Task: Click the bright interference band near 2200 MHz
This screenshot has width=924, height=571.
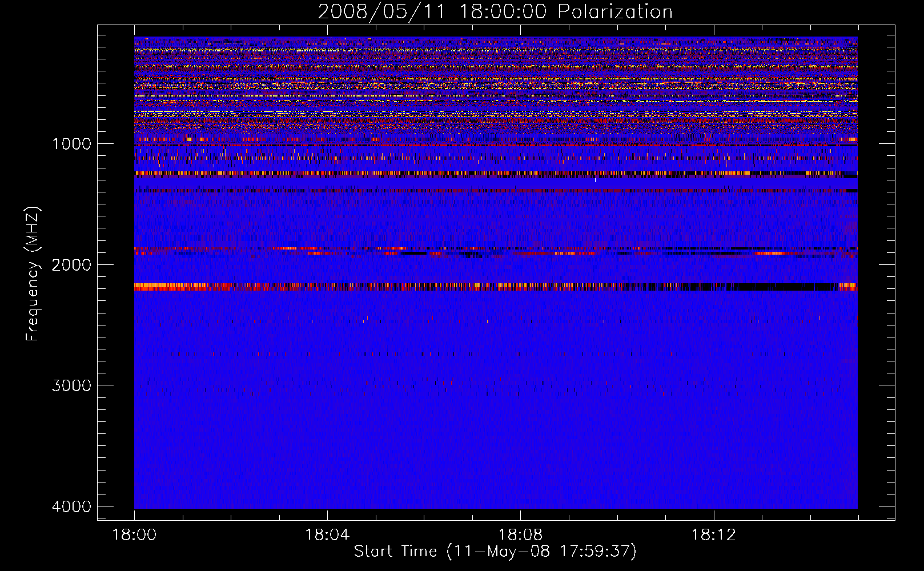Action: (496, 287)
